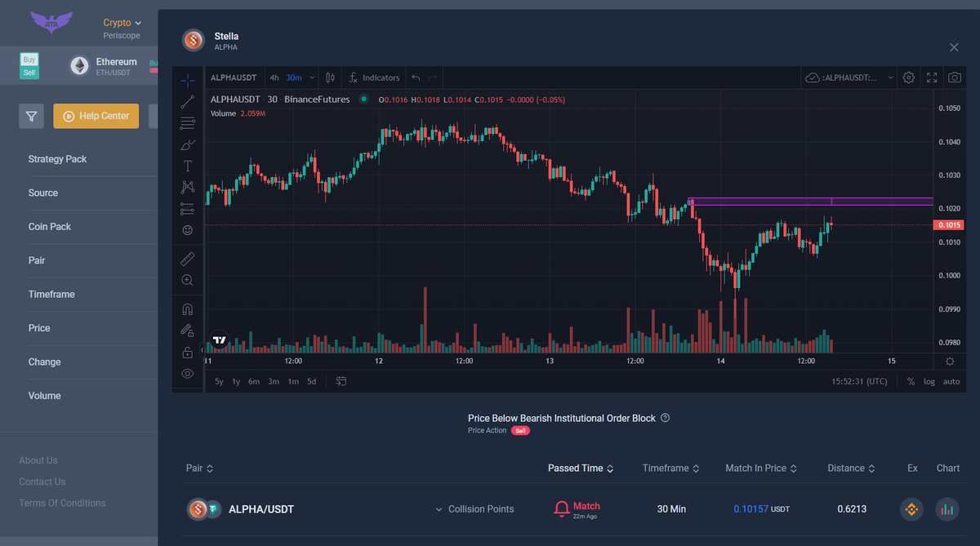Toggle log scale on price axis
980x546 pixels.
tap(929, 381)
